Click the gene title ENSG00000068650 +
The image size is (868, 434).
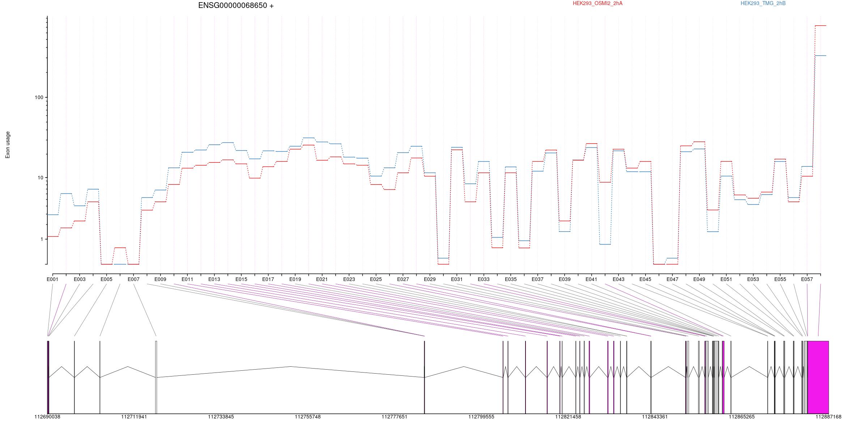[236, 5]
